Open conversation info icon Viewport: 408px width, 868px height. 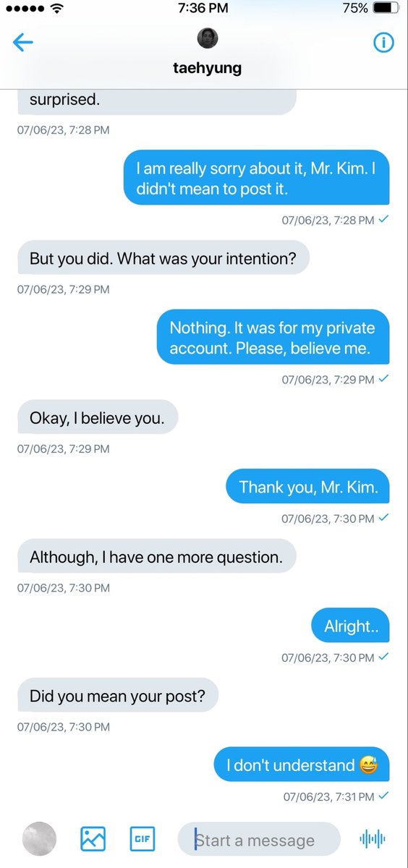pos(383,43)
